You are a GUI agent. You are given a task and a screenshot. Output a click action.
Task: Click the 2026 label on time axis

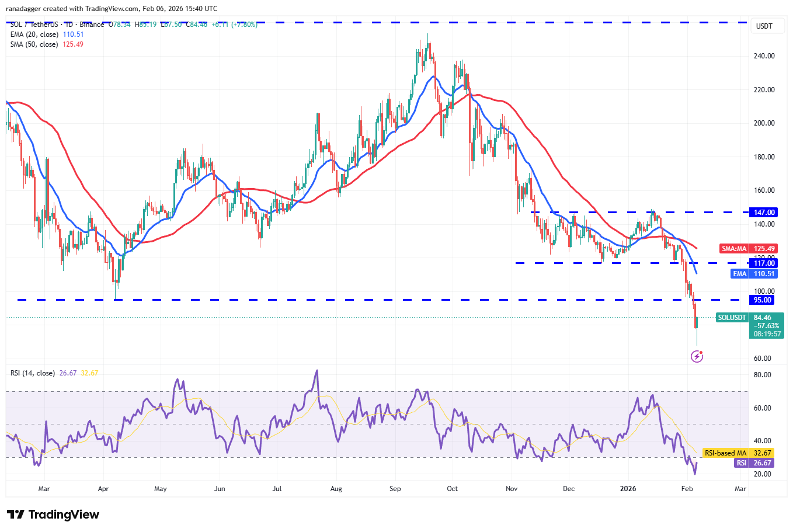coord(628,489)
